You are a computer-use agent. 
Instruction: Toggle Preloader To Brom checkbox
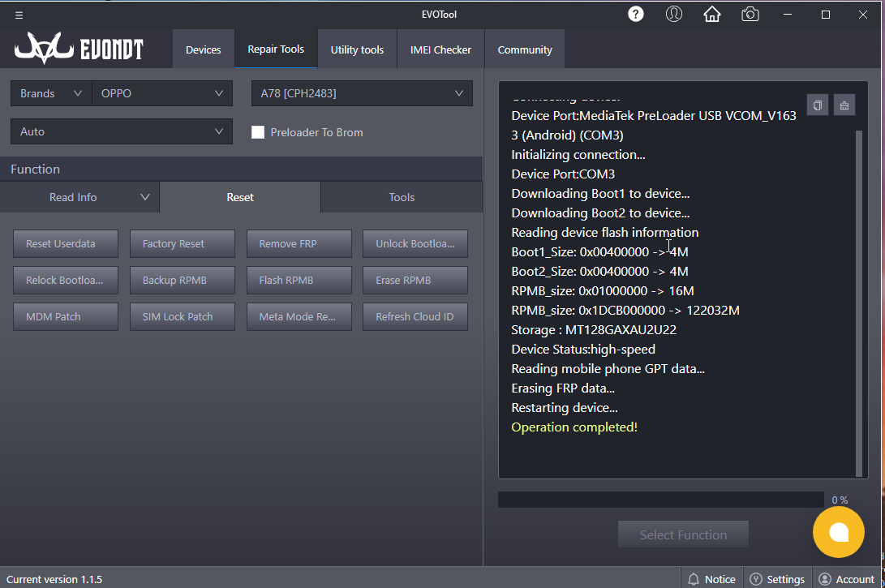click(x=258, y=132)
